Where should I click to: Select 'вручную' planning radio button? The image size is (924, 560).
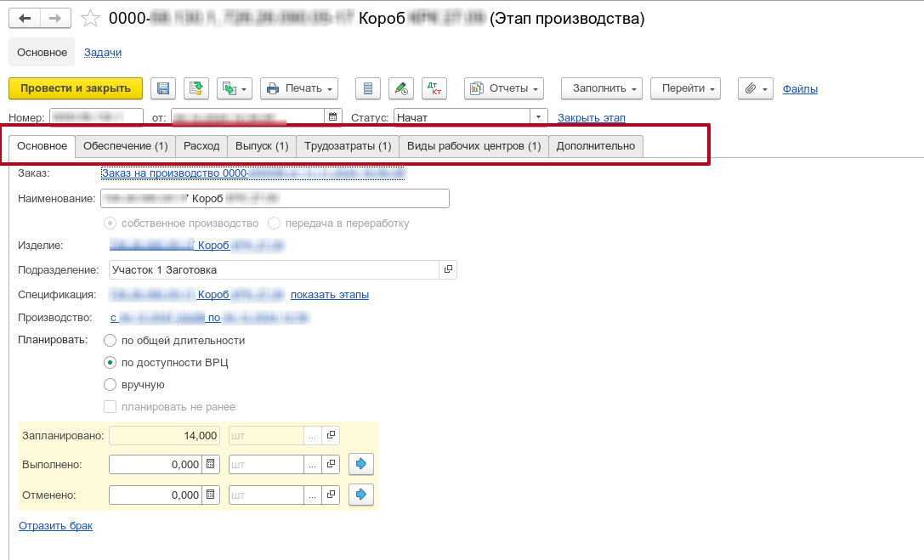(x=110, y=385)
